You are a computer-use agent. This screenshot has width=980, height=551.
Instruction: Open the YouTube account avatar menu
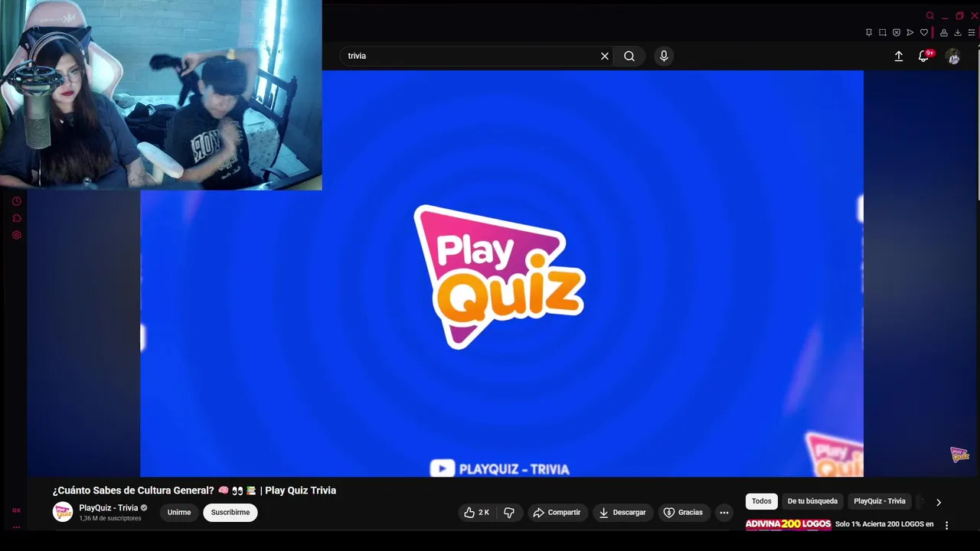(953, 56)
